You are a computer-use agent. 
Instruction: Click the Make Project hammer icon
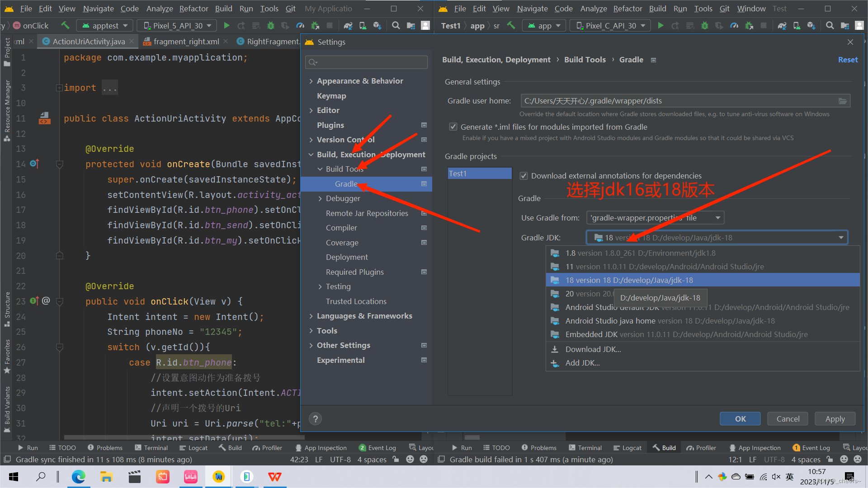65,26
